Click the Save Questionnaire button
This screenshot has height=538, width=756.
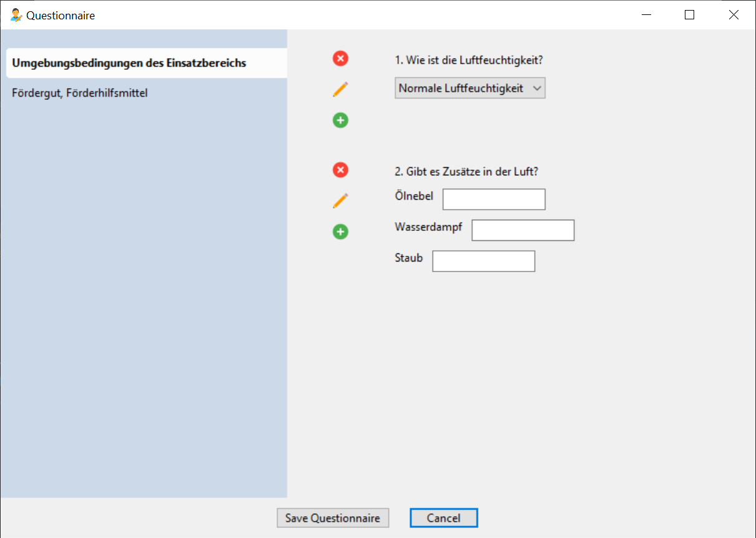coord(333,518)
